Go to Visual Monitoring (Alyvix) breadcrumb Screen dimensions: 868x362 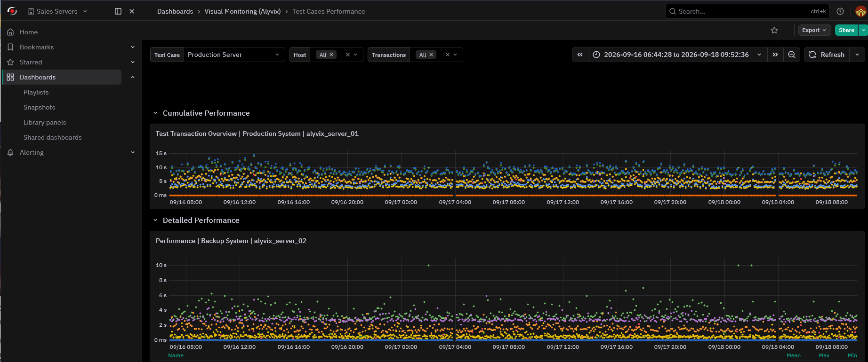pos(242,11)
